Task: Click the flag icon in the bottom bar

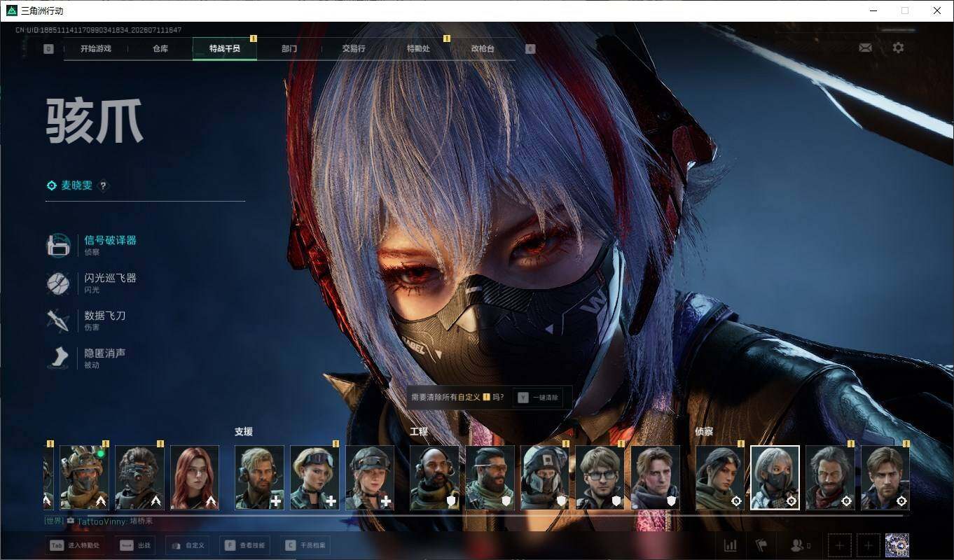Action: pos(761,545)
